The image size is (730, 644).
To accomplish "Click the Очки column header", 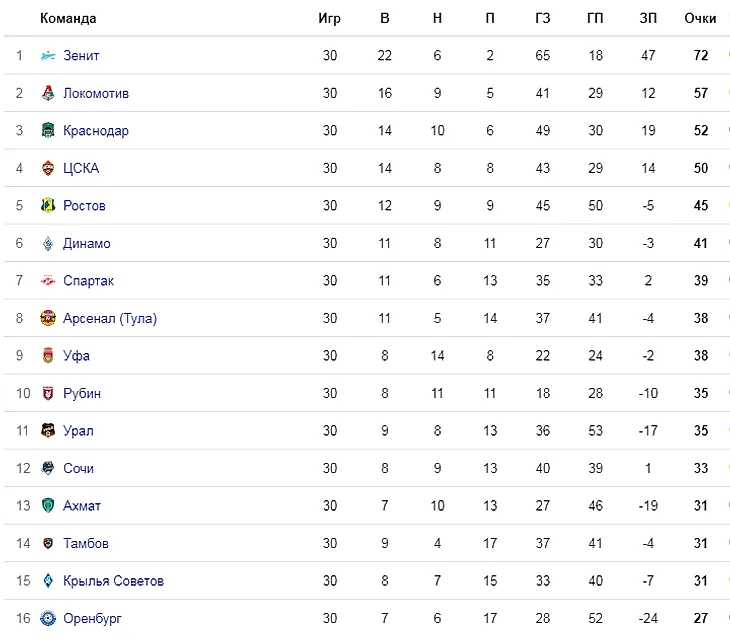I will [700, 19].
